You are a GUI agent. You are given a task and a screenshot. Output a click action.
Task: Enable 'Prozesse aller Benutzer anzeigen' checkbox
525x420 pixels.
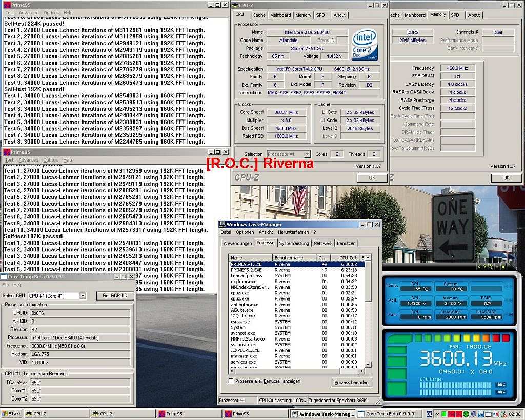coord(231,381)
